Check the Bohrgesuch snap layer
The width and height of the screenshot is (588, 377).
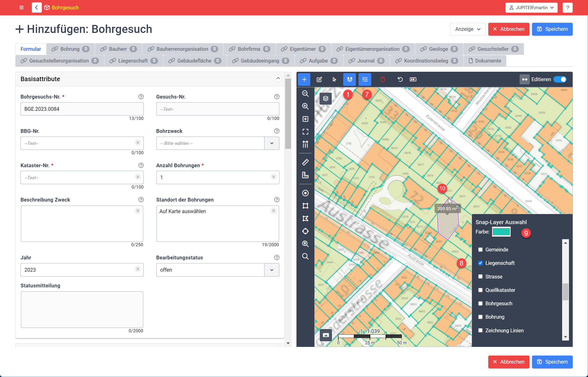pyautogui.click(x=480, y=303)
